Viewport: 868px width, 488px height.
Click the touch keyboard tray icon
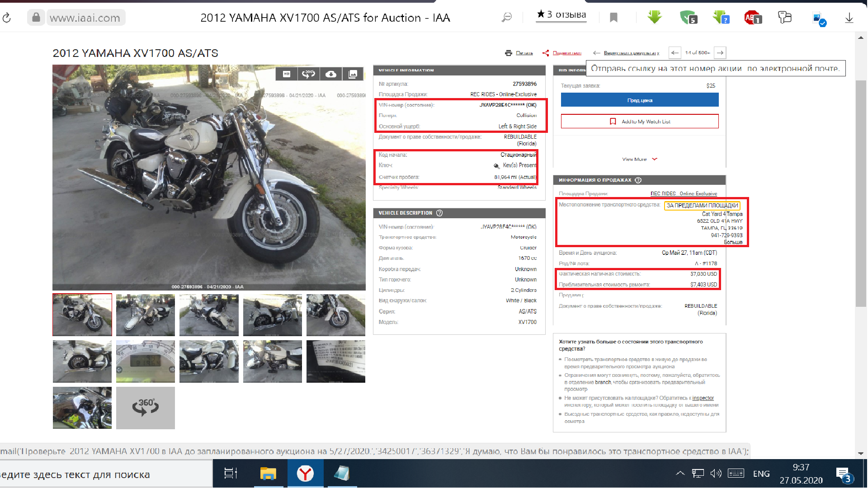click(736, 474)
